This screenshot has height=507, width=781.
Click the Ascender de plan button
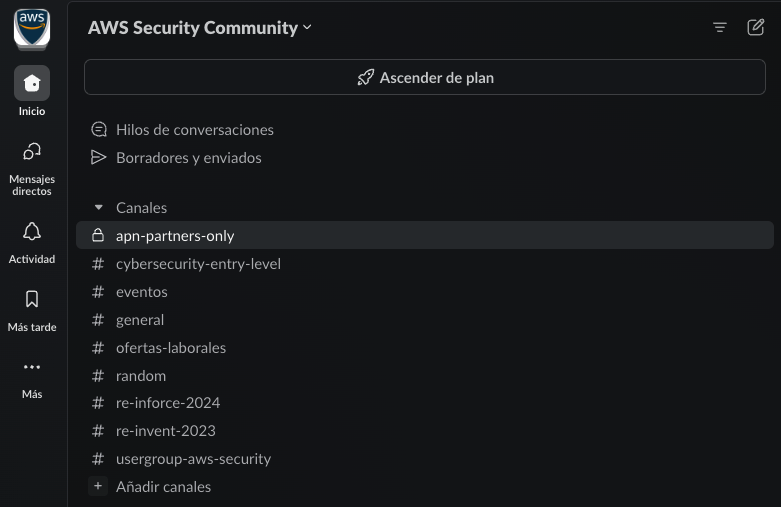tap(425, 78)
